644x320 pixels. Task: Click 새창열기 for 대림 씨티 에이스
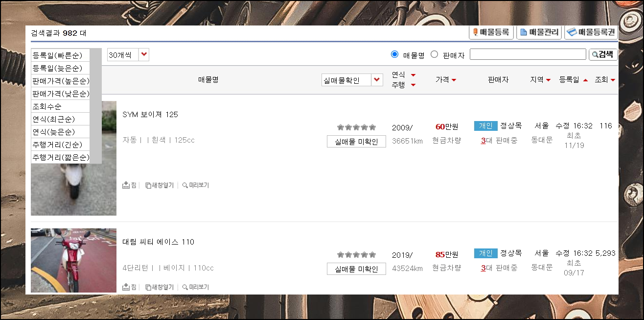tap(160, 287)
